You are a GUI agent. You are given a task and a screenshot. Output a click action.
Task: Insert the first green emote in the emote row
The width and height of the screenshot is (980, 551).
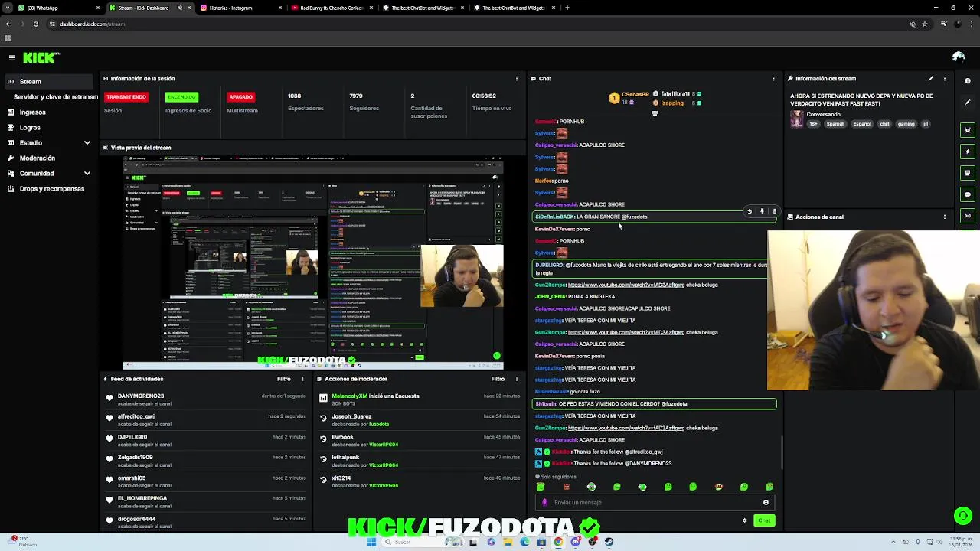[541, 487]
